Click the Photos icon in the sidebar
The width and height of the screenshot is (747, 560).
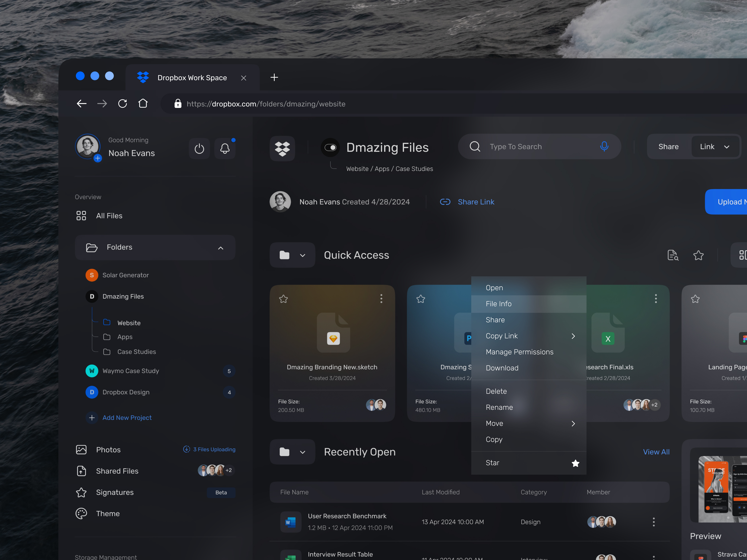point(81,449)
